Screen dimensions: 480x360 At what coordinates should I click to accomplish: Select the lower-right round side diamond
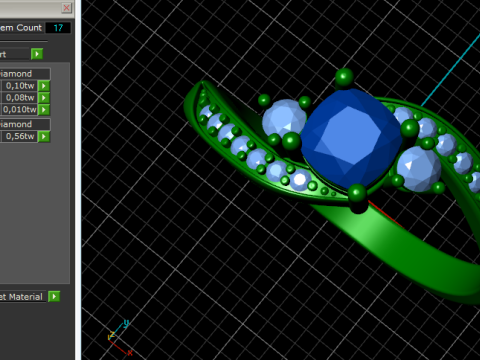(419, 169)
